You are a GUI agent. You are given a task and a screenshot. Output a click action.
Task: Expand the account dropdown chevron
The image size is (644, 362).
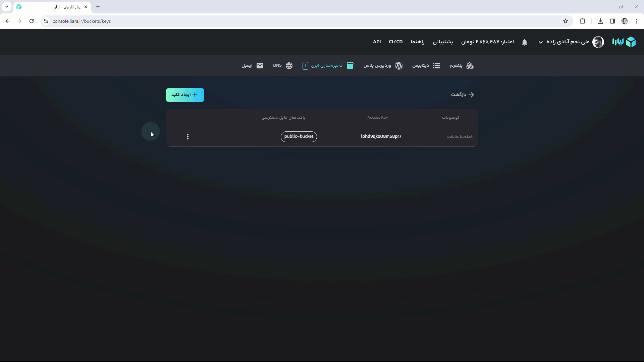(541, 42)
